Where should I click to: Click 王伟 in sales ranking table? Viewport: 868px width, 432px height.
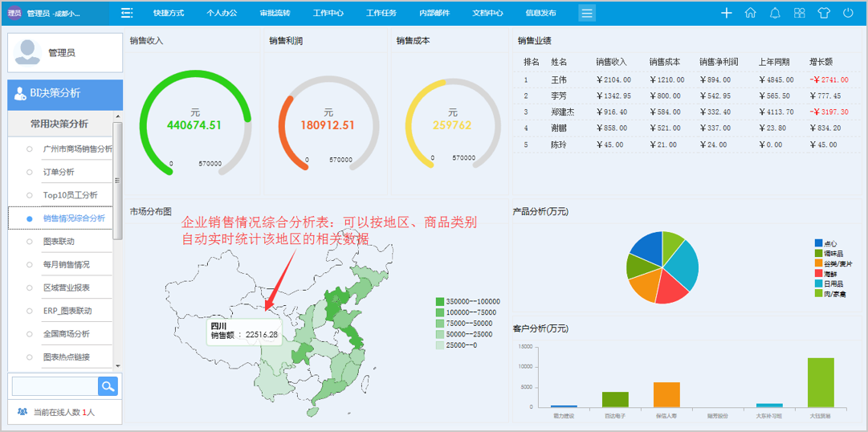click(559, 79)
